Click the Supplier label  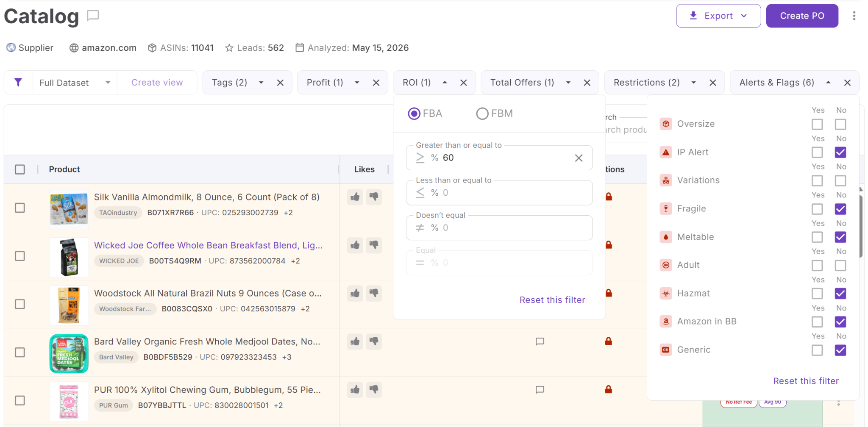click(x=36, y=48)
